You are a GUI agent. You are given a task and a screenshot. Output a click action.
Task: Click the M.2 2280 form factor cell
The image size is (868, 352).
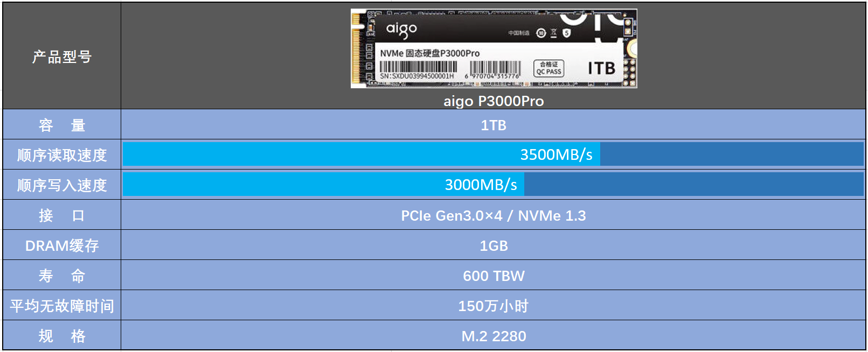494,336
